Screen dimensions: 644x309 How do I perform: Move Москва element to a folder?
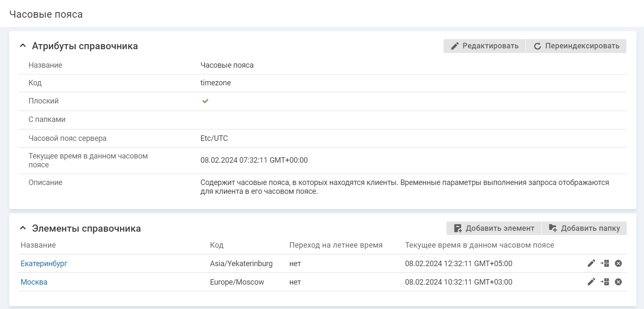(604, 282)
